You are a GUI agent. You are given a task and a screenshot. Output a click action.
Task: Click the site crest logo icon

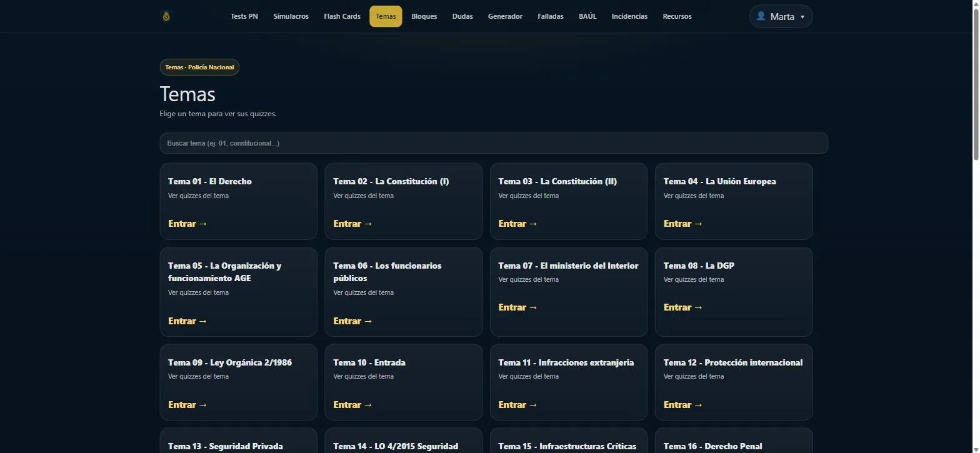(x=166, y=16)
